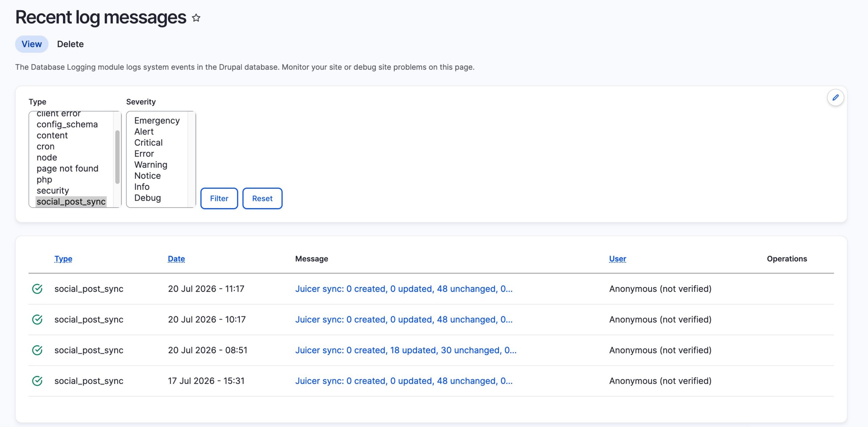This screenshot has width=868, height=427.
Task: Sort the table by User column
Action: [617, 259]
